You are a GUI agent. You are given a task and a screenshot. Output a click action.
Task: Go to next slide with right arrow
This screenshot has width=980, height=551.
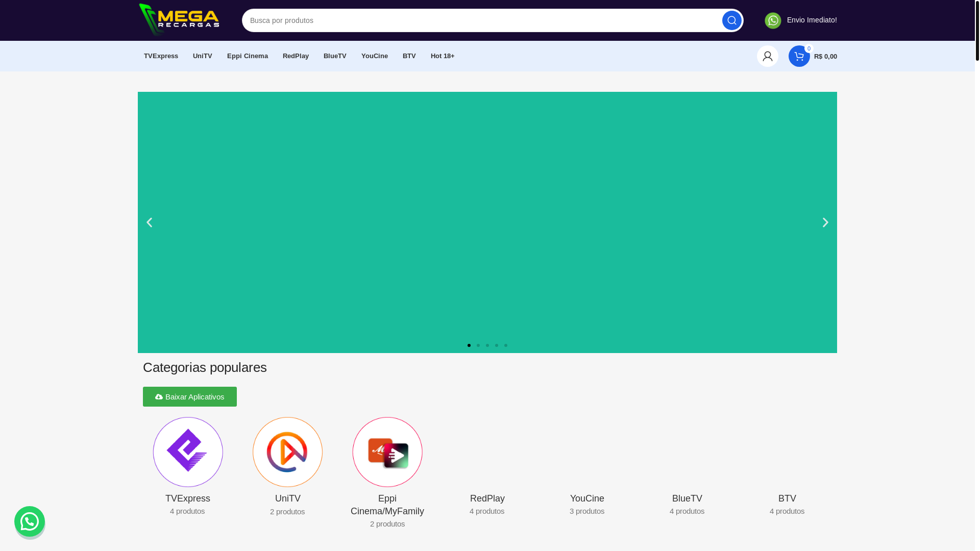(x=825, y=222)
